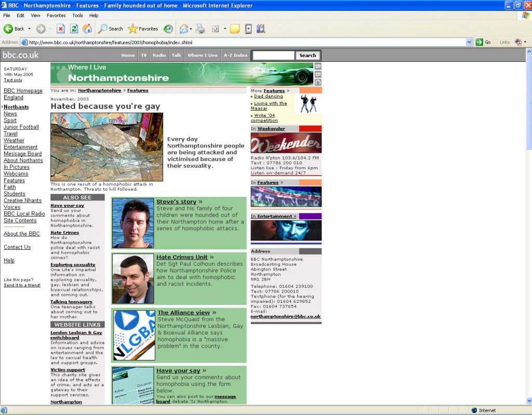Click the Windows flag logo beside the menu bar
532x415 pixels.
(x=526, y=15)
